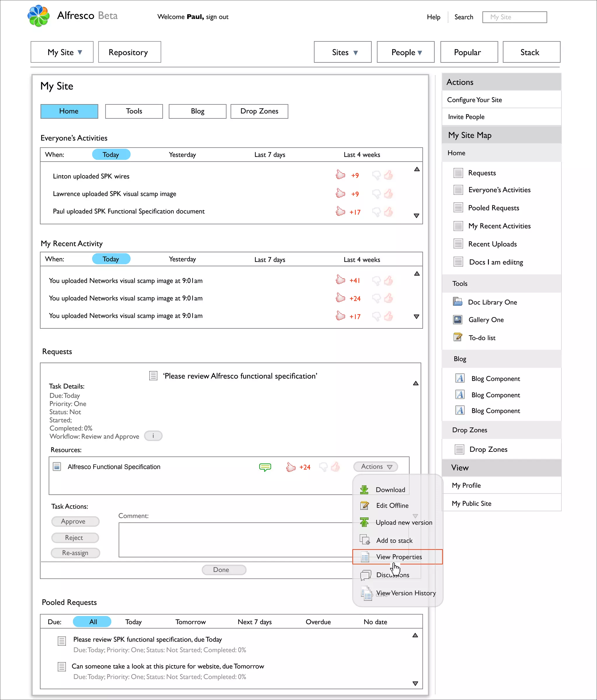Open the My Site dropdown in navigation

point(62,52)
